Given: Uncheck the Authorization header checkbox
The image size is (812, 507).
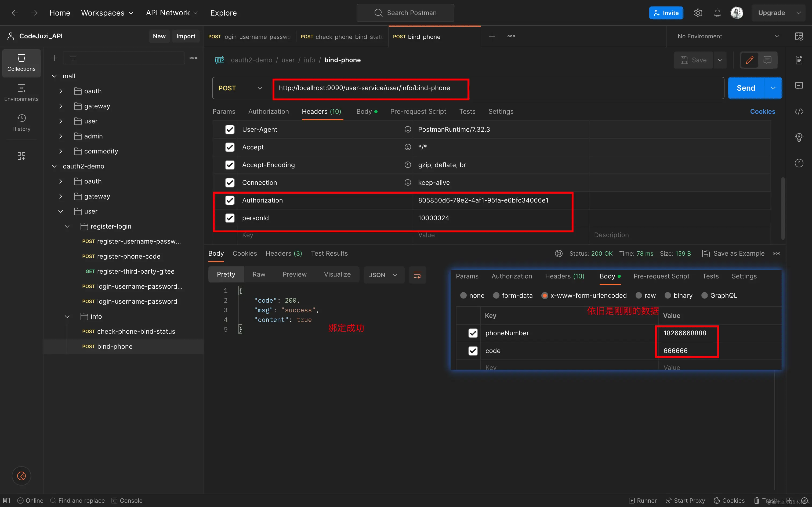Looking at the screenshot, I should click(230, 200).
